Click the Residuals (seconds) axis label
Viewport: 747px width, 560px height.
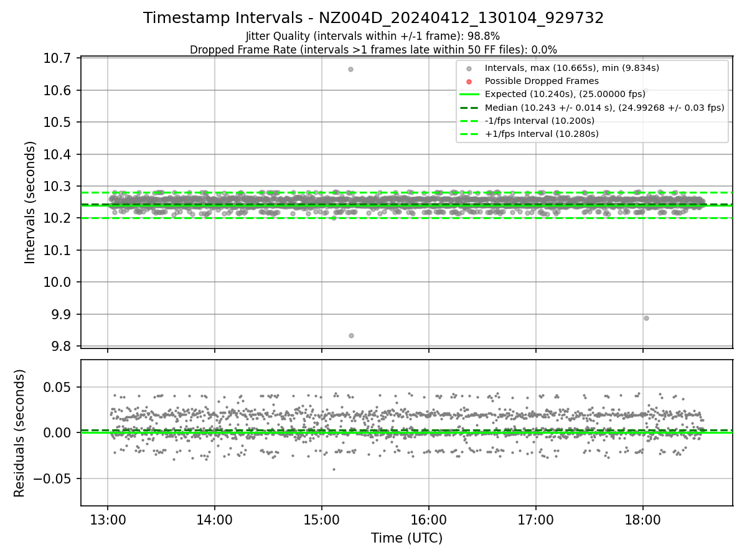pyautogui.click(x=20, y=433)
